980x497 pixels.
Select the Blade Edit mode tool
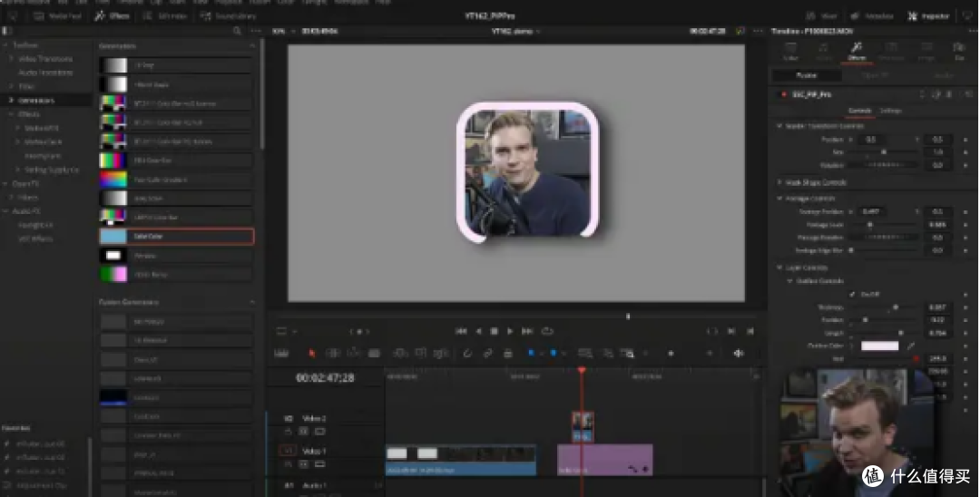(374, 354)
